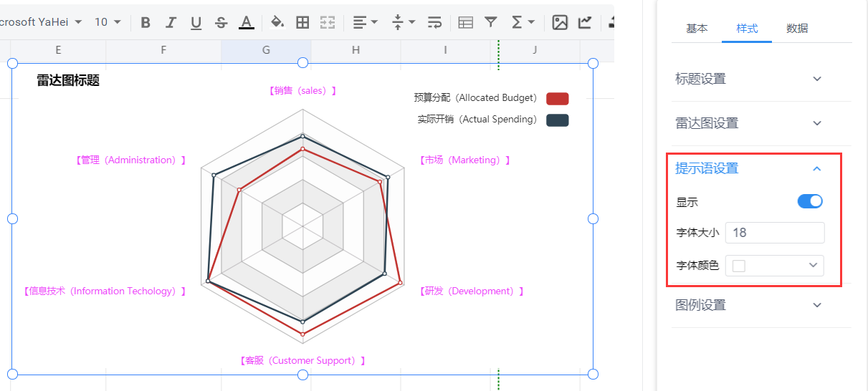
Task: Toggle italic formatting
Action: [171, 22]
